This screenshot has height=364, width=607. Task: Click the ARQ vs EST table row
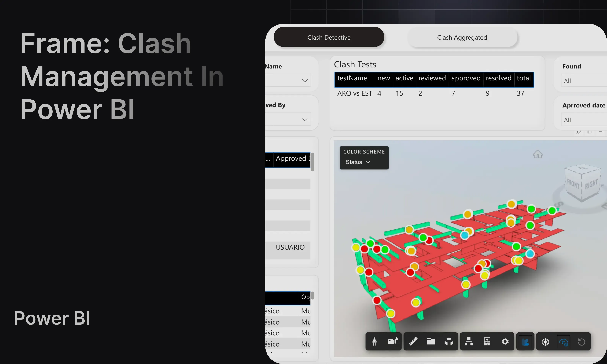(x=355, y=93)
